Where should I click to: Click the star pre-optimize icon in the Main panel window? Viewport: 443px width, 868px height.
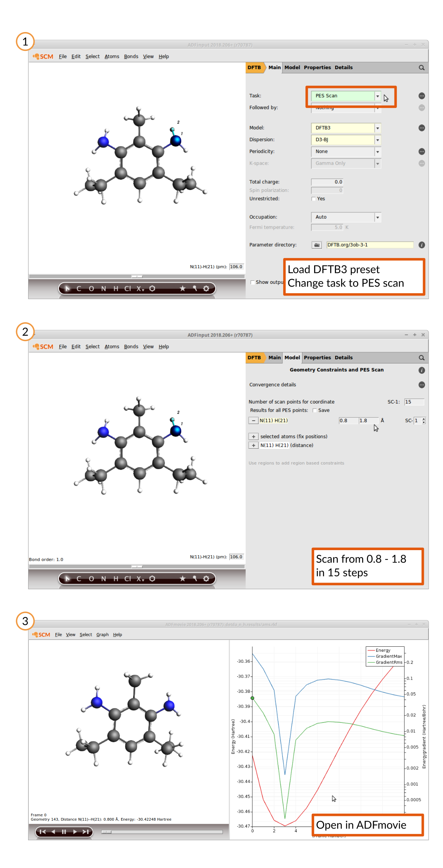[182, 289]
